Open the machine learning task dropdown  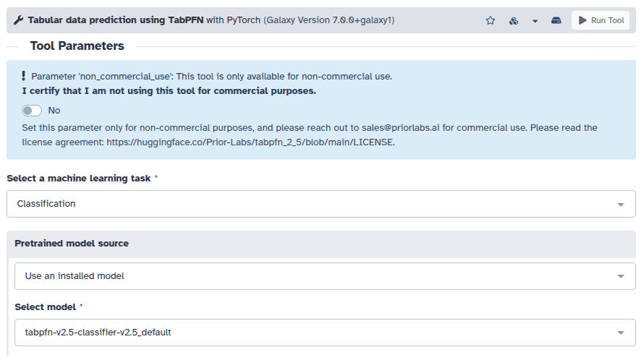click(x=321, y=204)
